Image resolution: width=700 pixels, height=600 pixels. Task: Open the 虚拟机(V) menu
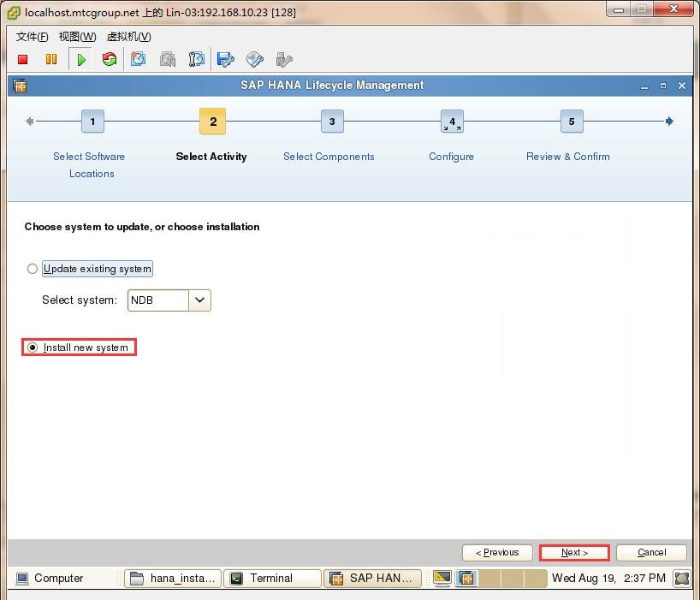tap(129, 37)
